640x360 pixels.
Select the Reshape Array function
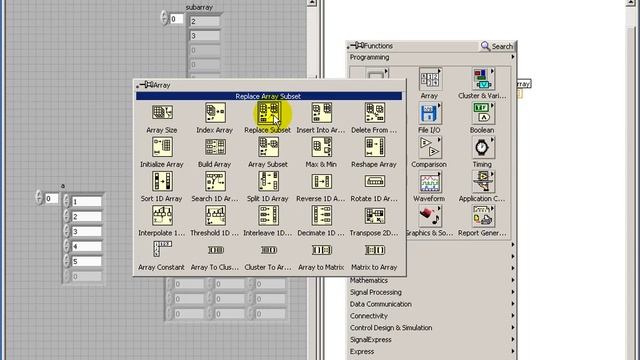(374, 147)
